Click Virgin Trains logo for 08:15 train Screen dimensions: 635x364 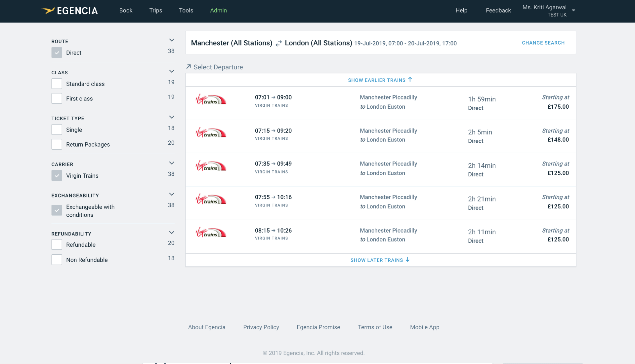211,233
